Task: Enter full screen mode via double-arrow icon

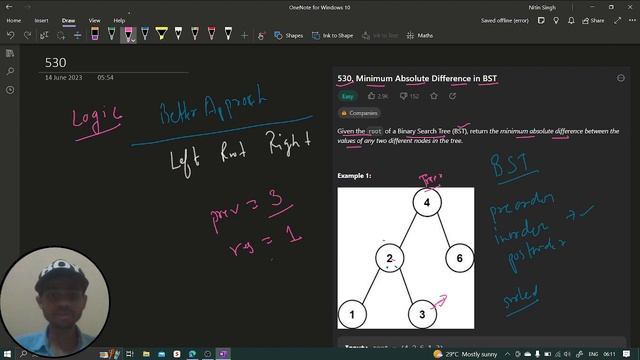Action: pos(618,20)
